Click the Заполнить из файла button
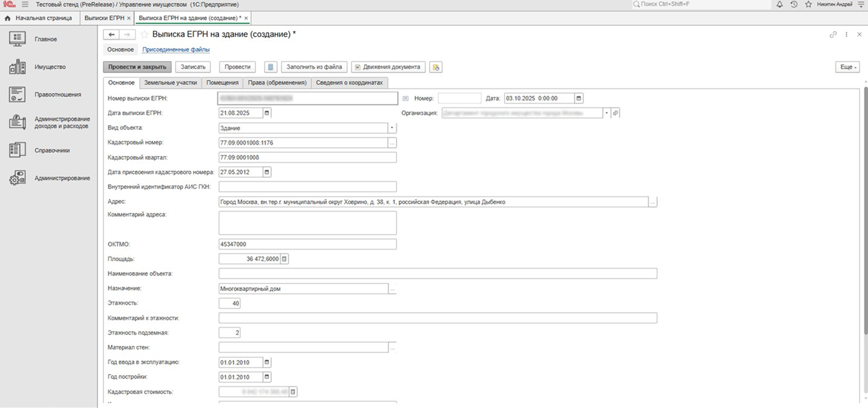868x408 pixels. 314,67
